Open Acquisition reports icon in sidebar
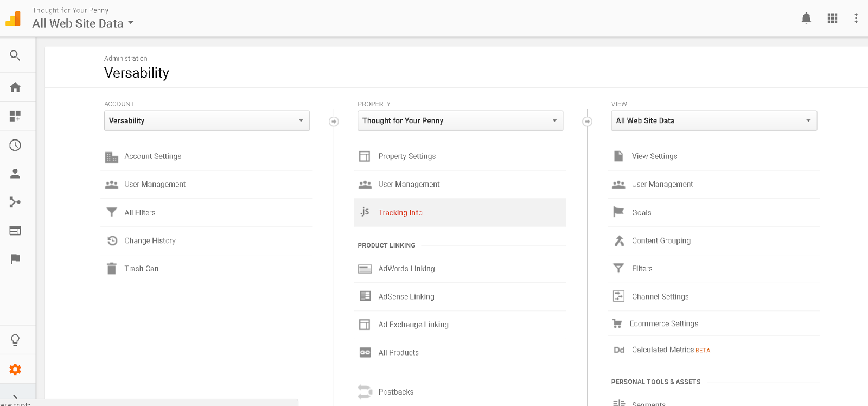The height and width of the screenshot is (406, 868). point(15,202)
